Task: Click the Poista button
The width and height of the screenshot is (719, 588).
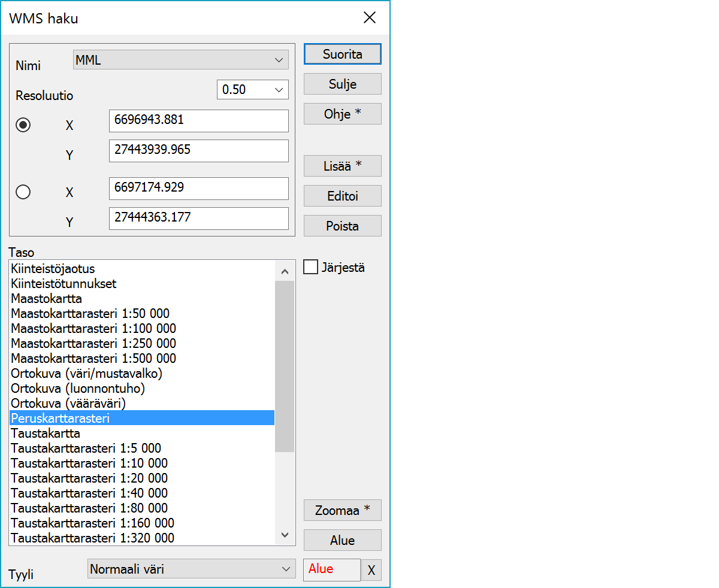Action: point(342,226)
